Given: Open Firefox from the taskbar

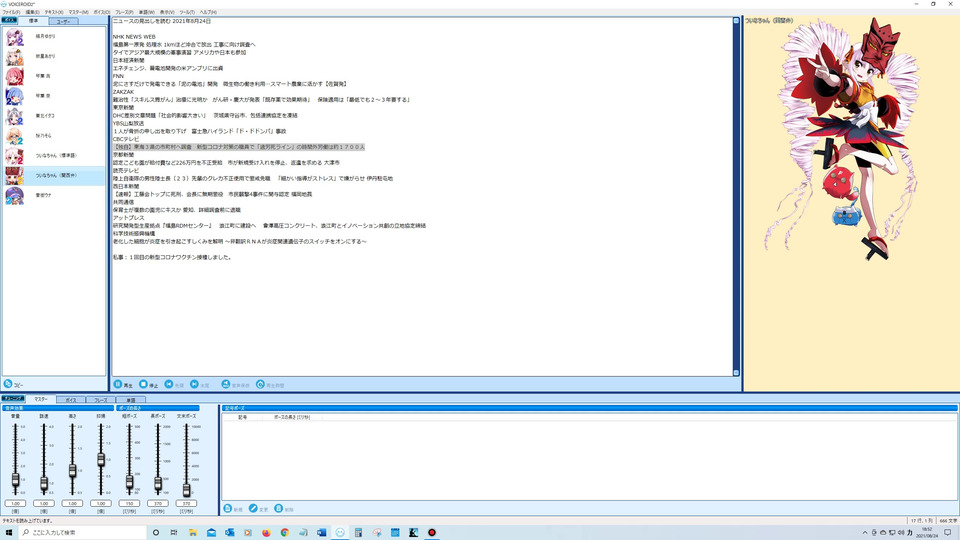Looking at the screenshot, I should tap(266, 533).
